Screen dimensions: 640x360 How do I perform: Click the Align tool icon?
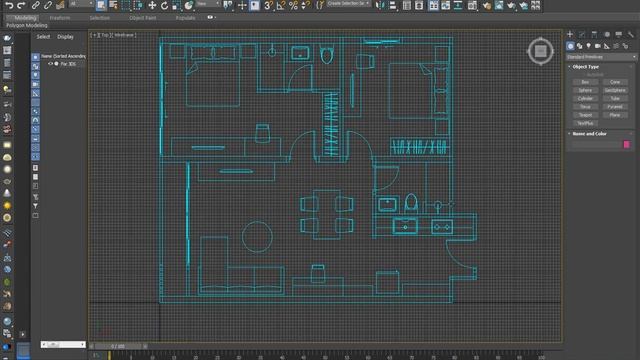tap(392, 5)
